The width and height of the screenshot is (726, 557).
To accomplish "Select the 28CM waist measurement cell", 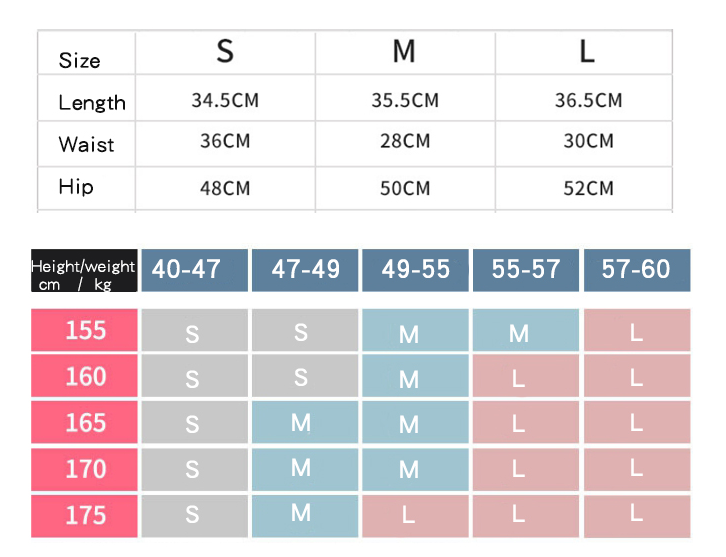I will click(405, 142).
